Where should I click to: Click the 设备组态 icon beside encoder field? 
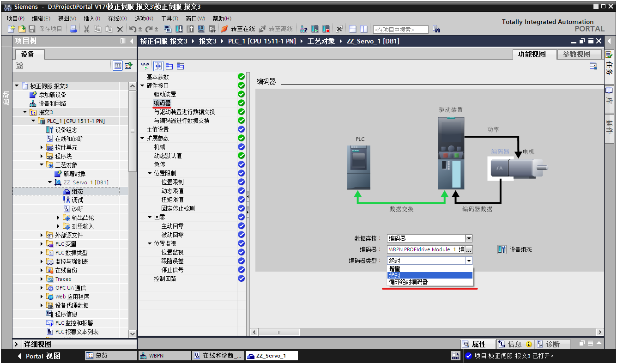point(502,249)
